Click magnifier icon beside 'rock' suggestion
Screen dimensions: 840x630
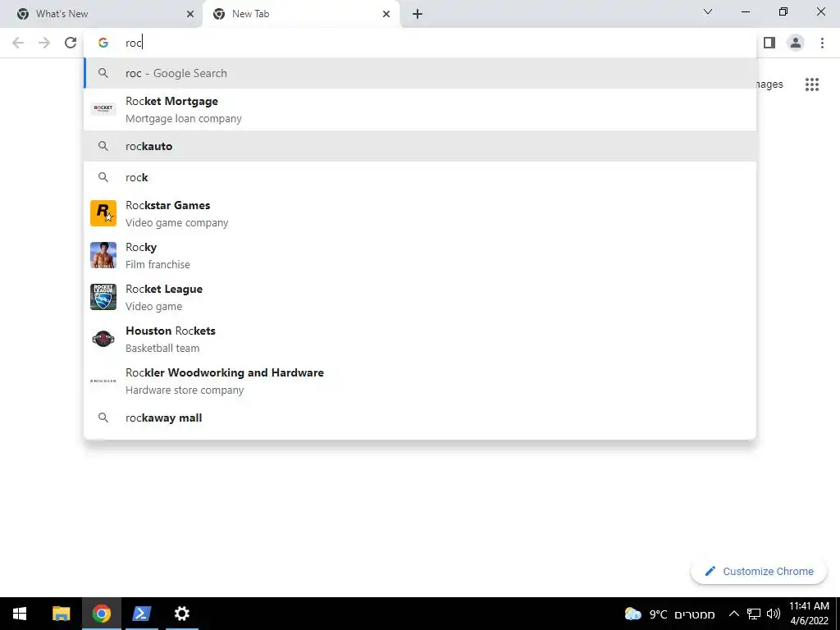[x=103, y=177]
